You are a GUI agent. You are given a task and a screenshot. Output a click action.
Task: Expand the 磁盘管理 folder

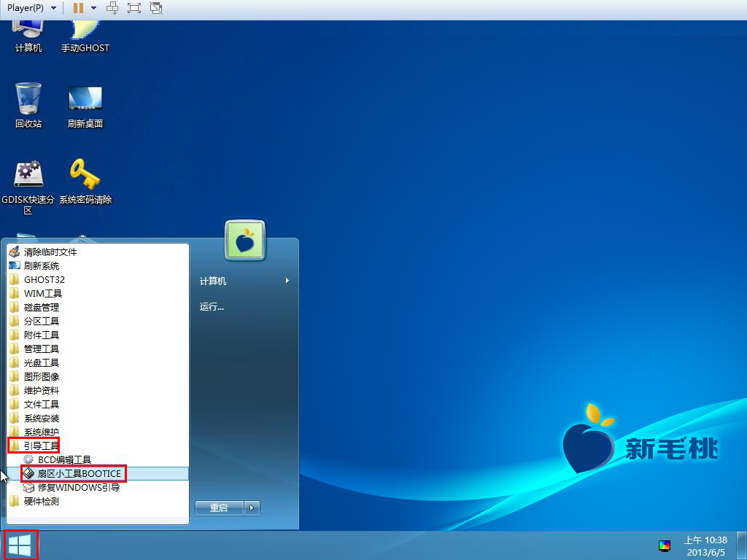98,307
